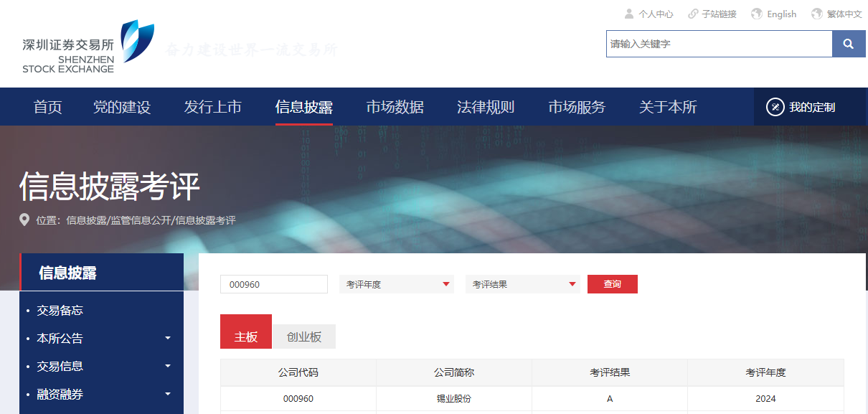Open 交易备忘 in the sidebar
This screenshot has width=868, height=414.
coord(60,311)
